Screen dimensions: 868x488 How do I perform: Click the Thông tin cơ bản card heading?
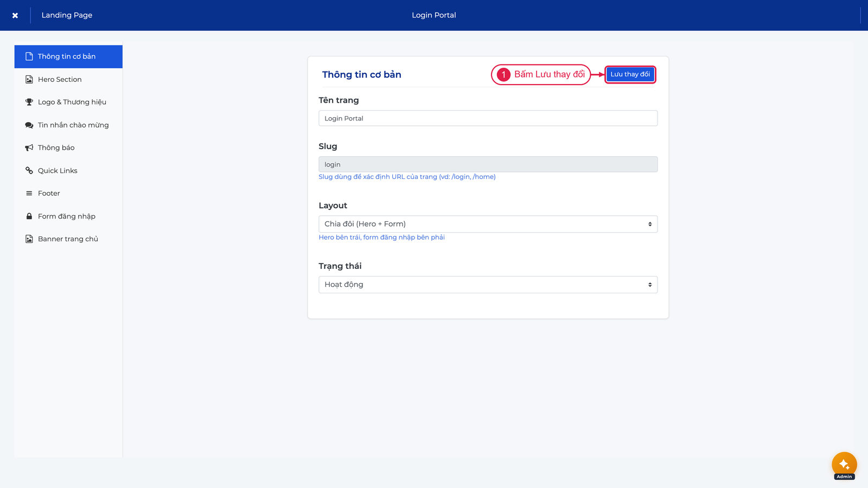tap(361, 75)
